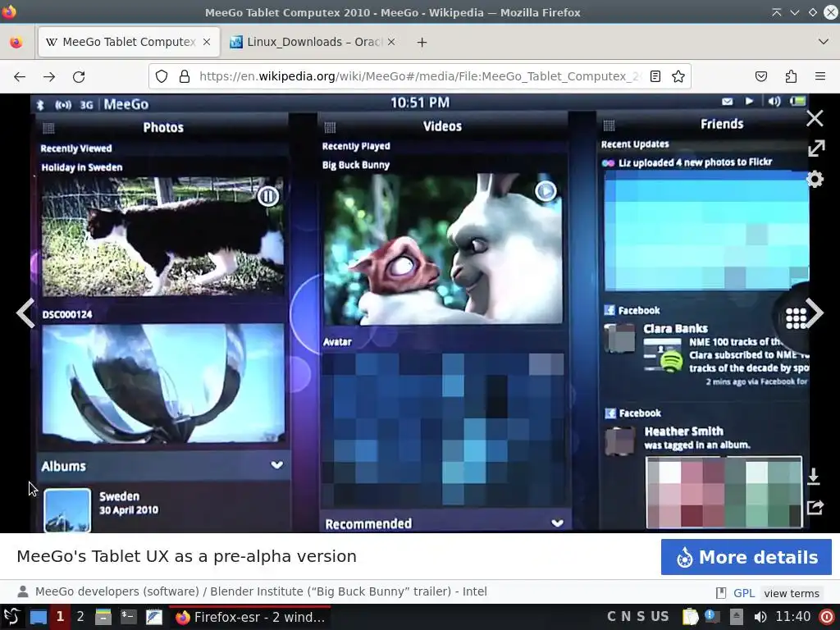
Task: Switch to workspace 1 in the taskbar
Action: point(60,617)
